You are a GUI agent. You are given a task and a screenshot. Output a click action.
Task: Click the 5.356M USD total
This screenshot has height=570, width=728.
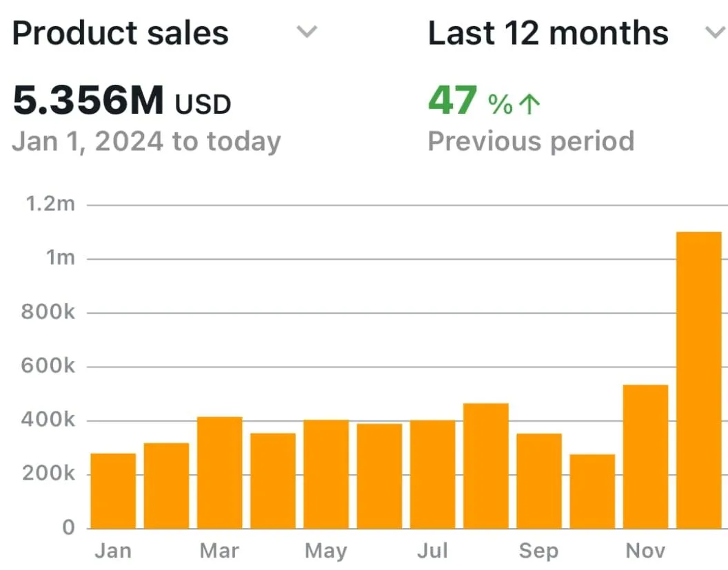122,102
